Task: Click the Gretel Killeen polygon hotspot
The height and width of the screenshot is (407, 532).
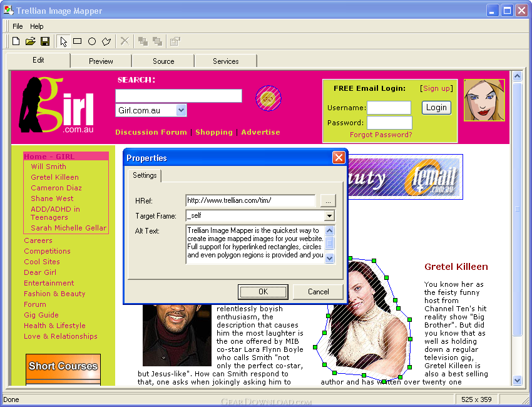Action: pos(365,319)
